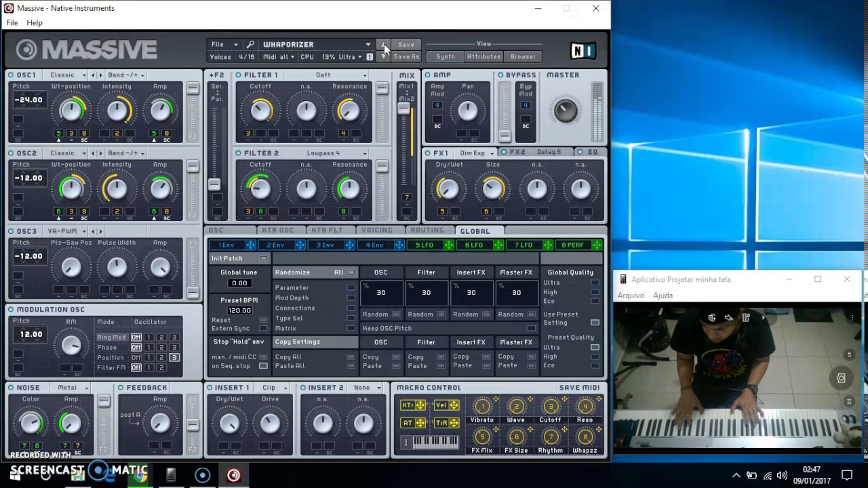Switch to the Attributes view
The width and height of the screenshot is (868, 488).
click(x=484, y=57)
